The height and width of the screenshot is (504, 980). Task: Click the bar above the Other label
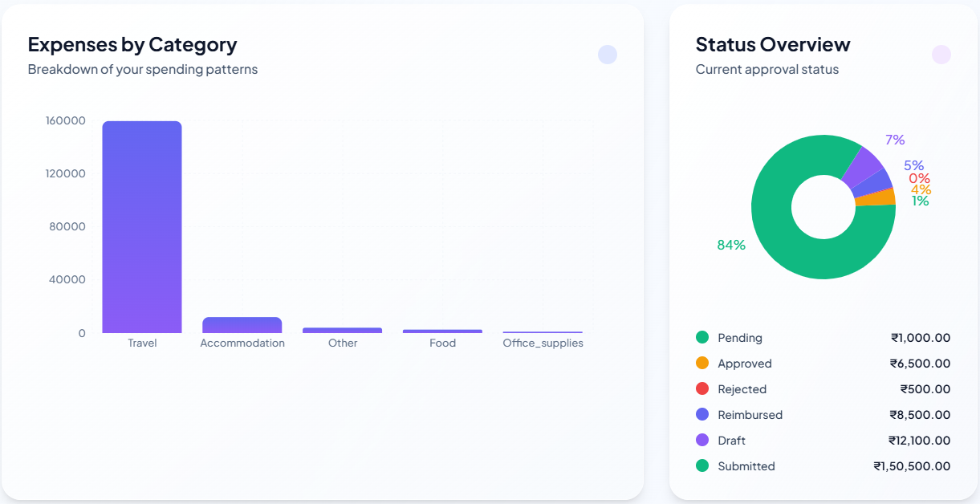coord(343,330)
